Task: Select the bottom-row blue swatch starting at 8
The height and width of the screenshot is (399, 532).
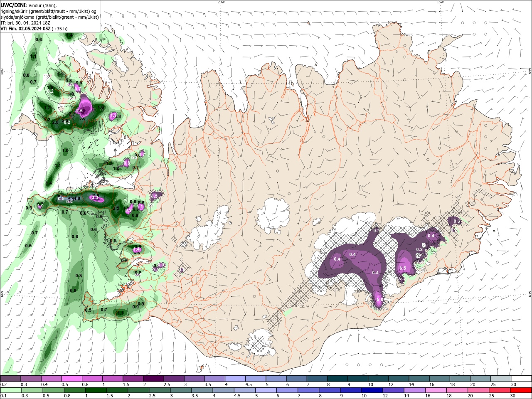Action: [x=330, y=390]
